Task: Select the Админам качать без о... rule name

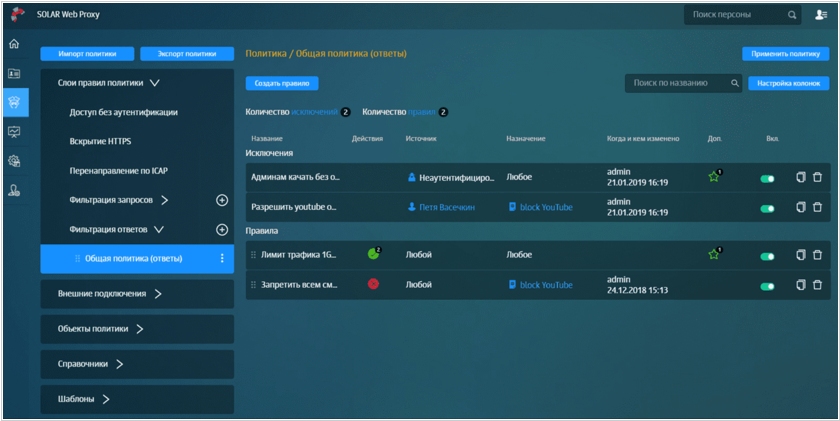Action: point(295,177)
